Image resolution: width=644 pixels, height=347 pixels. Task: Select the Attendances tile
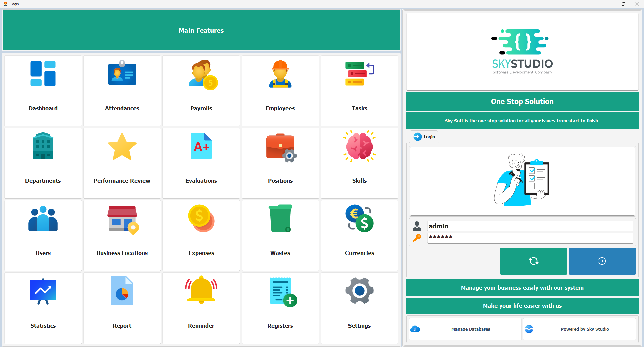coord(122,90)
